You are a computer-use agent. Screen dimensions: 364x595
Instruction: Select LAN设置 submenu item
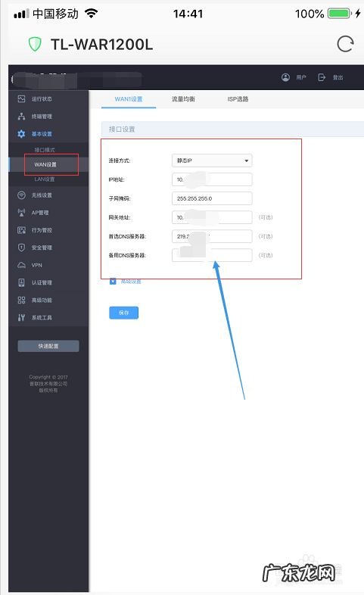(45, 179)
